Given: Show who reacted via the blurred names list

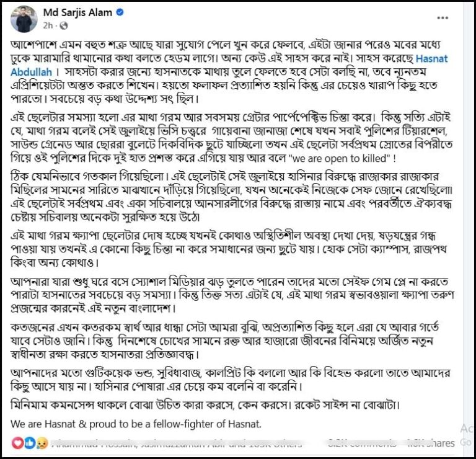Looking at the screenshot, I should pos(177,444).
